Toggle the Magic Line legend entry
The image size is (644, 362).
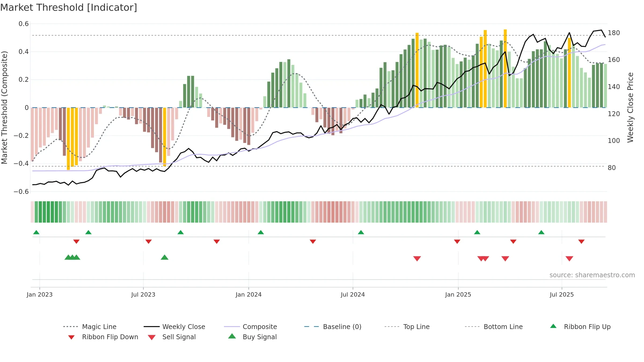click(x=90, y=327)
